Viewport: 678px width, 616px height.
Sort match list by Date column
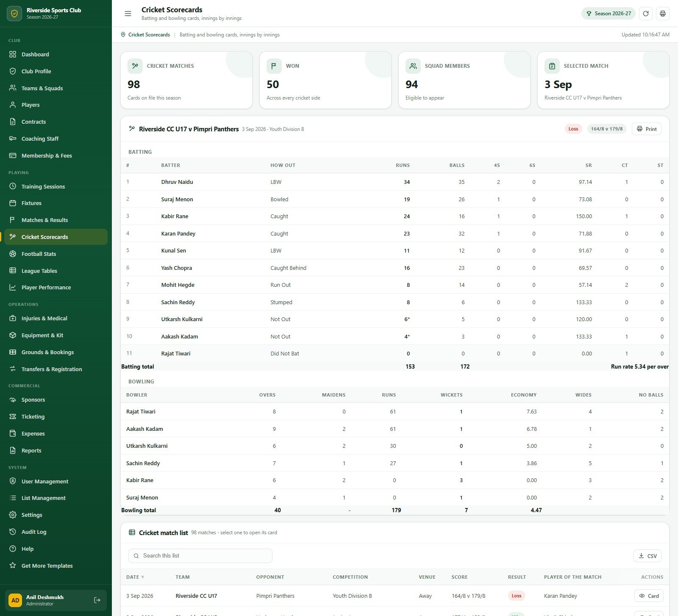[135, 577]
